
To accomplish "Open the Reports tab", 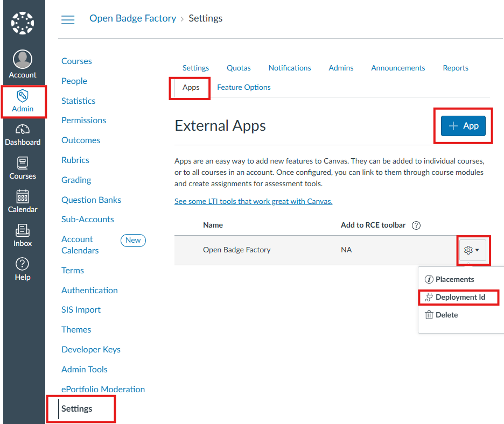I will pos(455,68).
